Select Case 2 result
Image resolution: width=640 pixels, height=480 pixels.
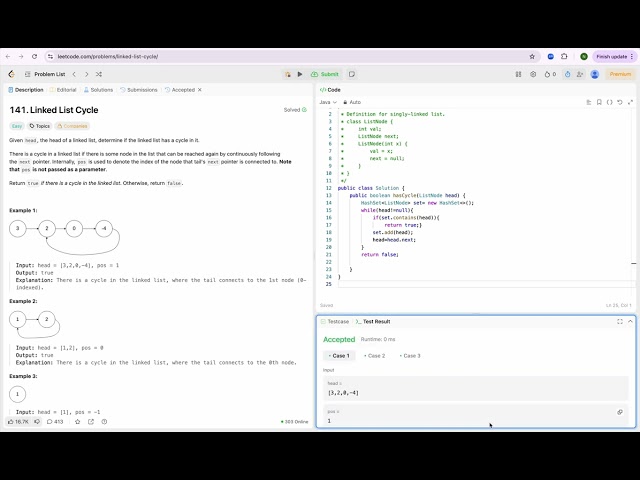click(x=375, y=356)
